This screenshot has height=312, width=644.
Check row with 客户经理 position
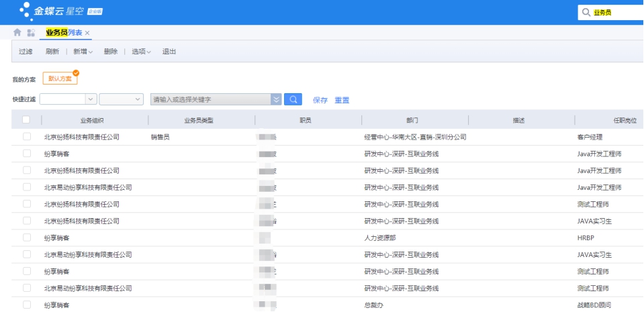[27, 137]
